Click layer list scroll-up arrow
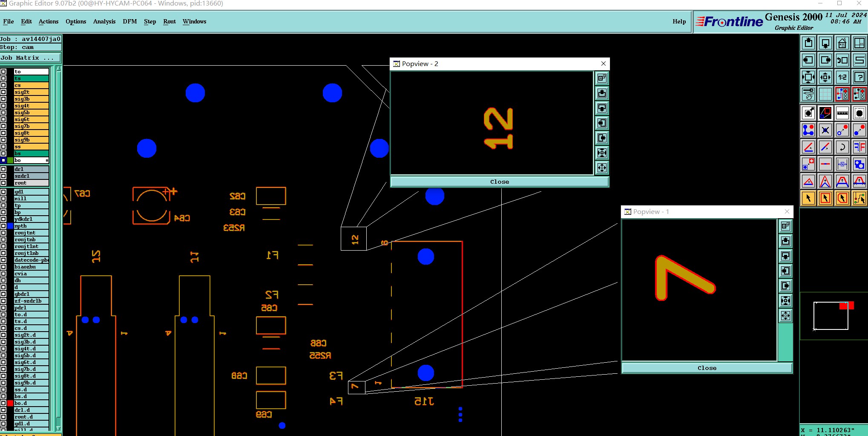The image size is (868, 436). click(x=59, y=69)
